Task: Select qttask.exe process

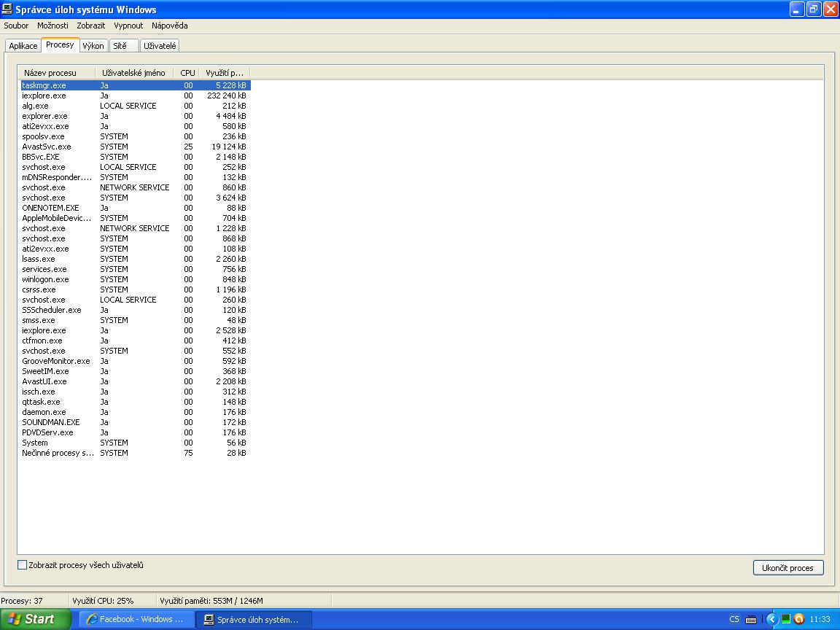Action: (x=136, y=402)
